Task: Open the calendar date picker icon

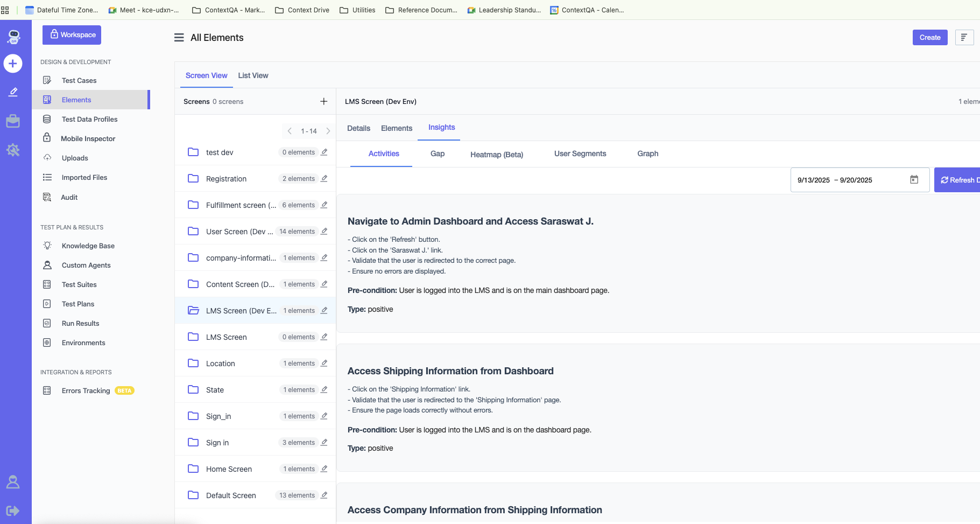Action: click(x=914, y=180)
